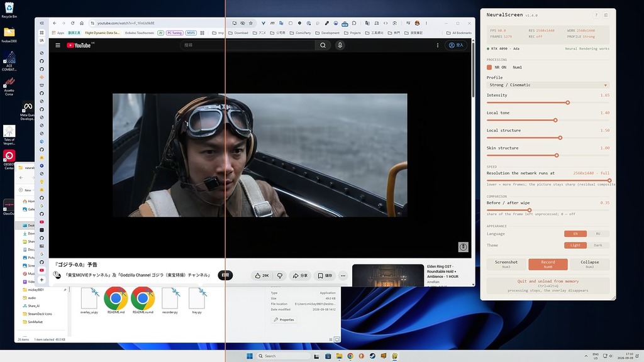644x362 pixels.
Task: Select tray.py file in Explorer
Action: [197, 300]
